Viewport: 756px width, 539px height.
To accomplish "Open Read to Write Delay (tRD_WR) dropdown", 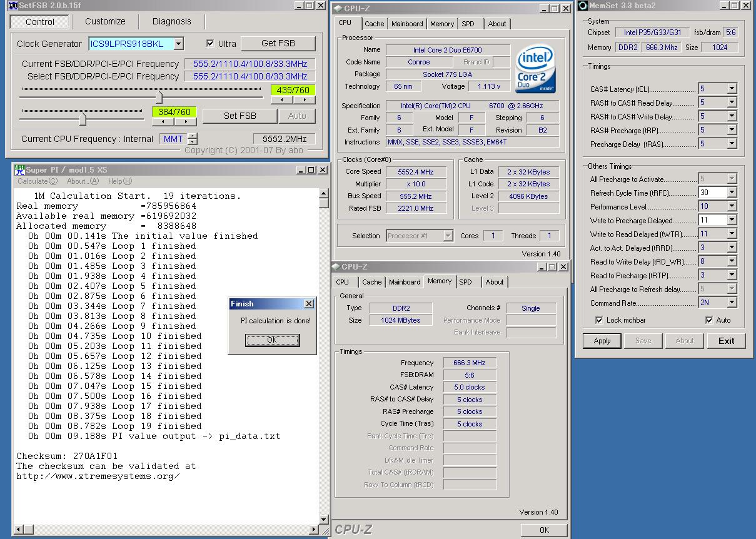I will coord(732,261).
